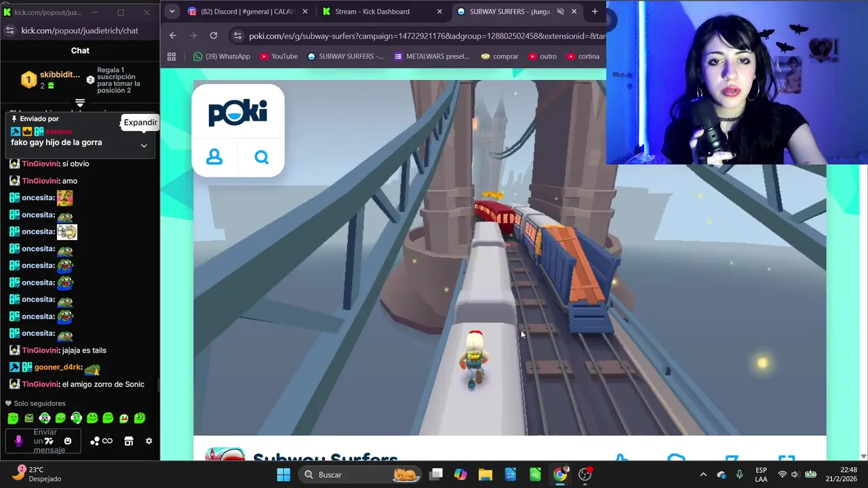Open a new browser tab
Image resolution: width=868 pixels, height=488 pixels.
(595, 12)
